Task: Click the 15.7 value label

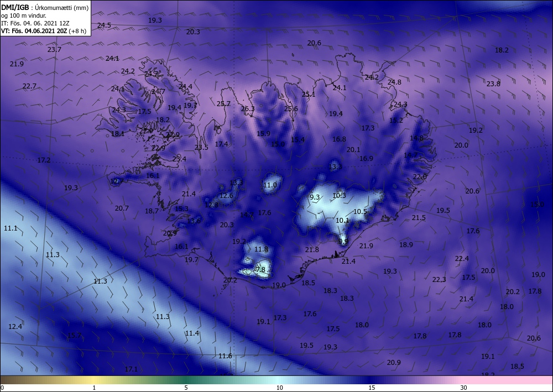Action: tap(75, 335)
